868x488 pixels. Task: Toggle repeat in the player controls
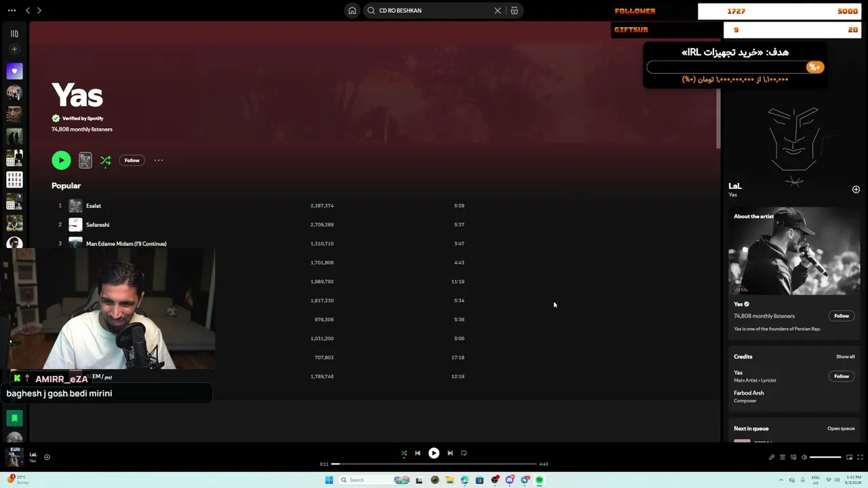coord(464,453)
